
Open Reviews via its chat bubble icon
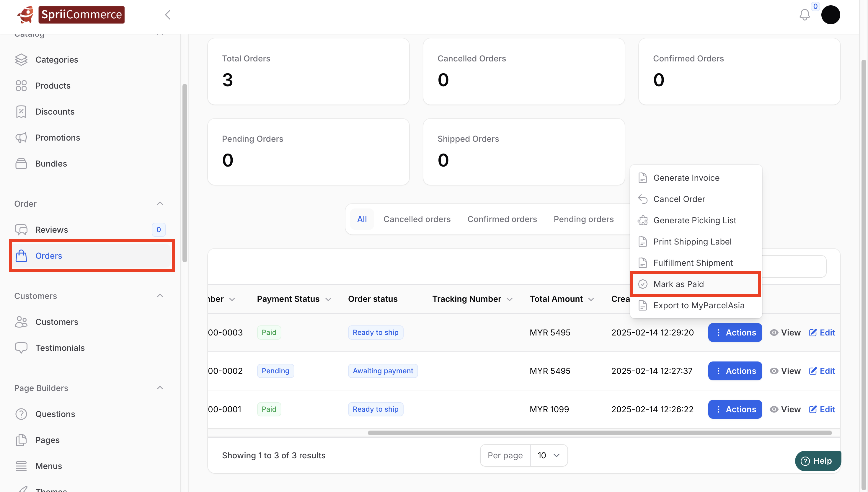click(21, 230)
